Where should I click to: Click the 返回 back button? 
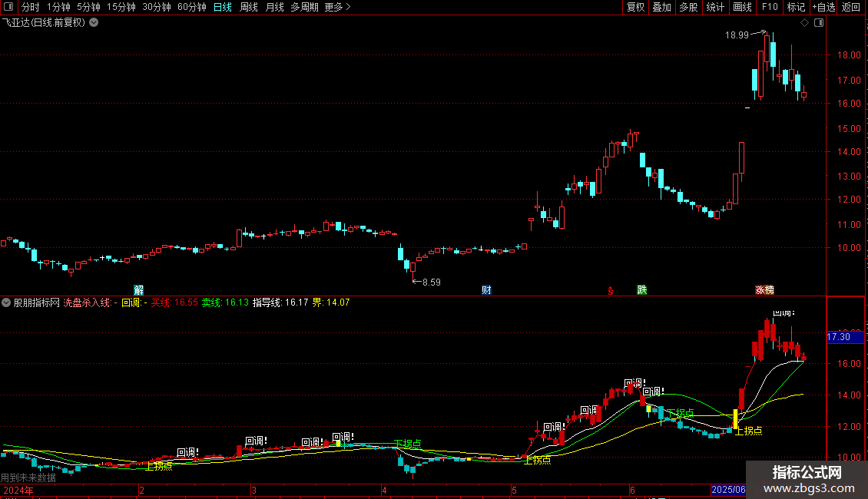851,7
